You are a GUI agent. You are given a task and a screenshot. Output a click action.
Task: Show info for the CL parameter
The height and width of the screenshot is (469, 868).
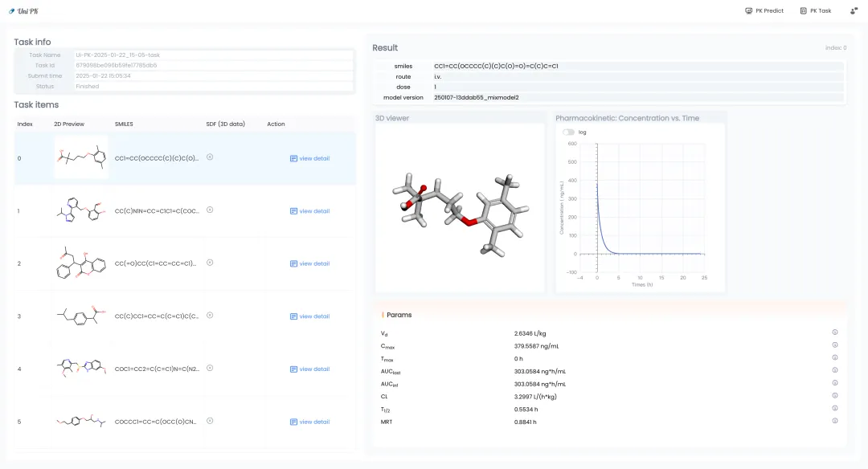click(835, 395)
